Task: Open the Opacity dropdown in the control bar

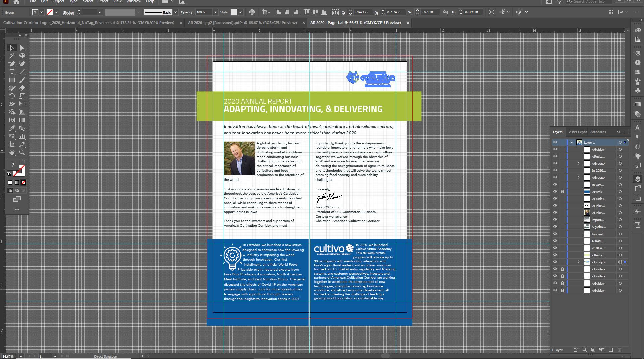Action: [215, 12]
